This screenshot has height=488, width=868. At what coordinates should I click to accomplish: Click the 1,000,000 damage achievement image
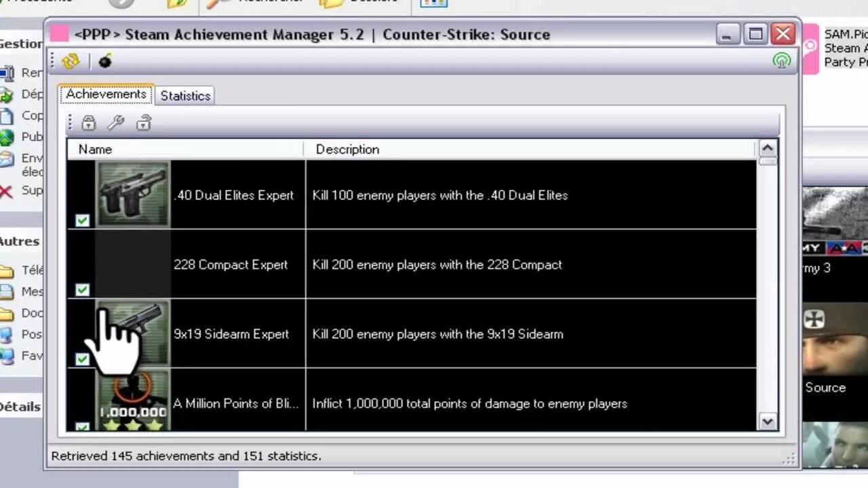pyautogui.click(x=133, y=400)
